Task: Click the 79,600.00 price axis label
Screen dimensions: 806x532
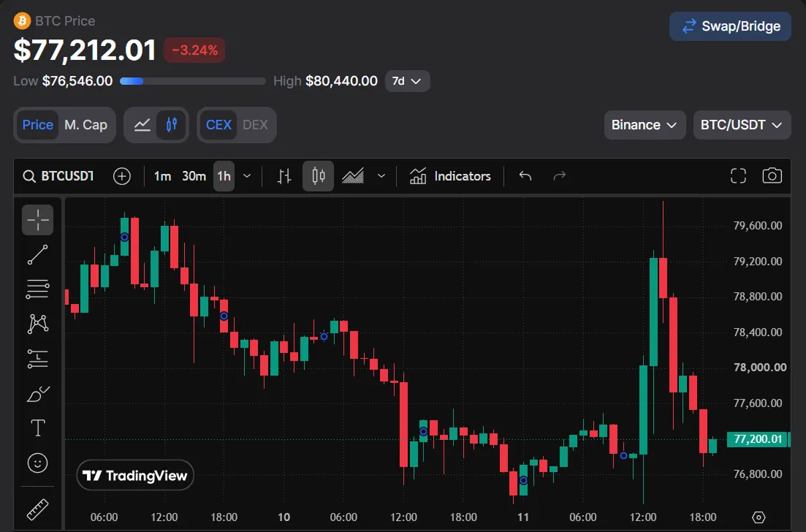Action: [x=758, y=226]
